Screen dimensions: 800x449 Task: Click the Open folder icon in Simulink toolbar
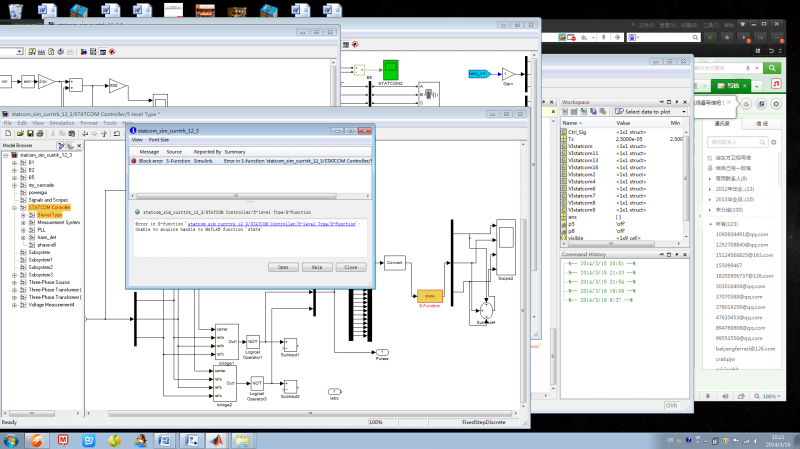click(x=21, y=135)
